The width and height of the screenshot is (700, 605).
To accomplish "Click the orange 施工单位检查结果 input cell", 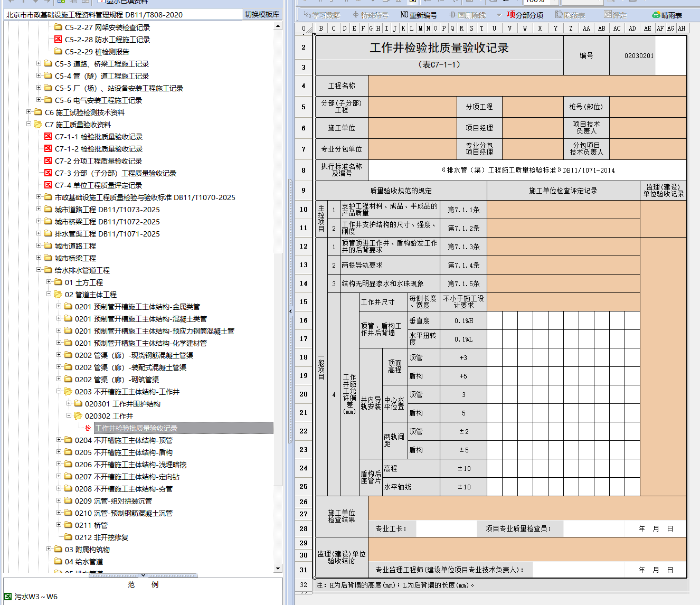I will point(527,508).
